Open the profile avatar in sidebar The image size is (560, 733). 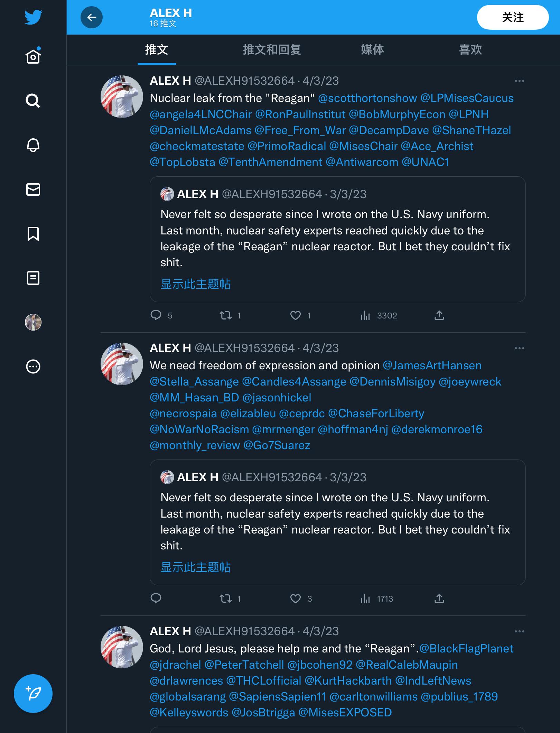point(33,322)
